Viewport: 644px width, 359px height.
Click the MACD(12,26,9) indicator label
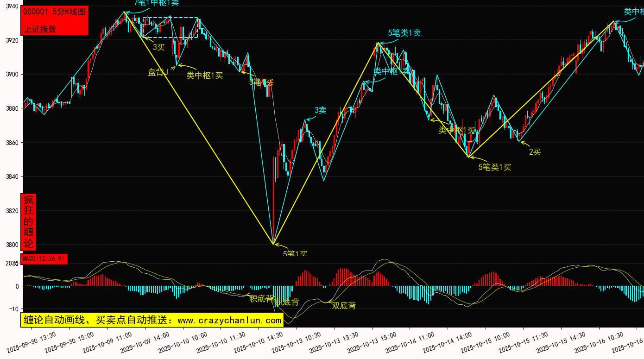(44, 258)
